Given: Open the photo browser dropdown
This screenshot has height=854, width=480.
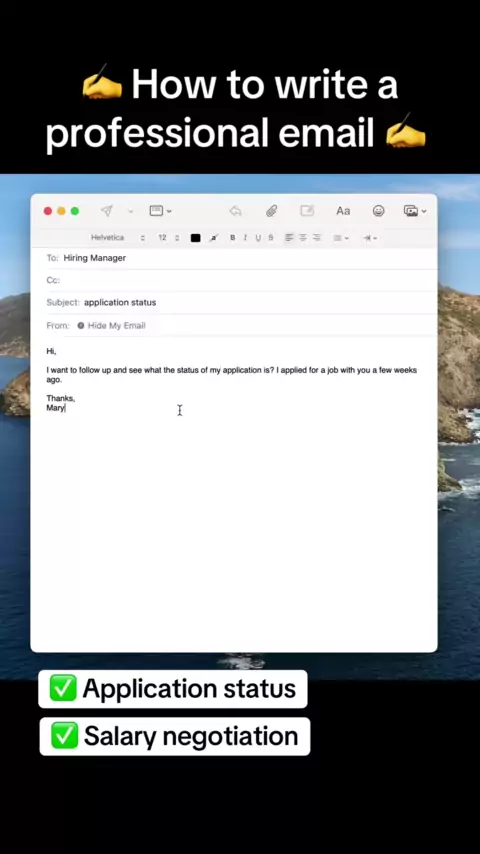Looking at the screenshot, I should (415, 211).
